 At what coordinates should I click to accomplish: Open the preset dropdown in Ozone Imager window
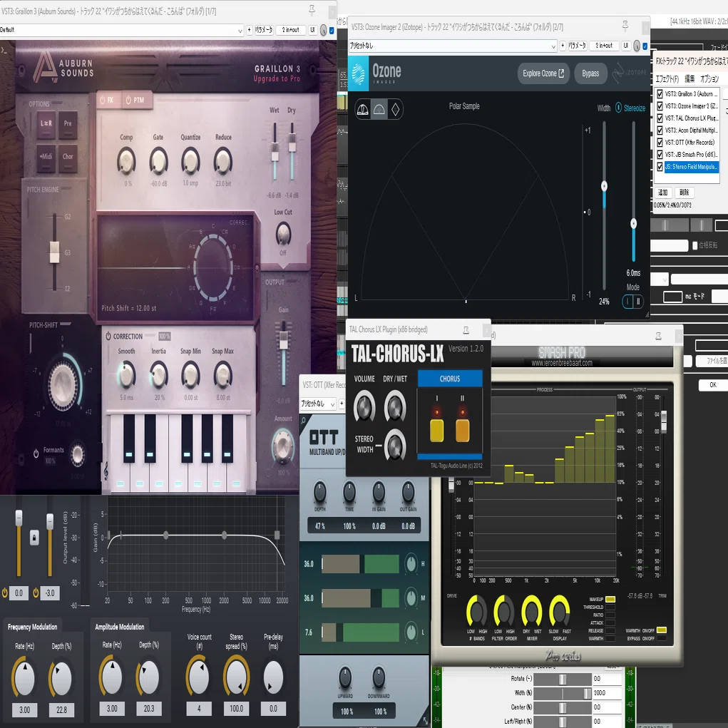[453, 46]
